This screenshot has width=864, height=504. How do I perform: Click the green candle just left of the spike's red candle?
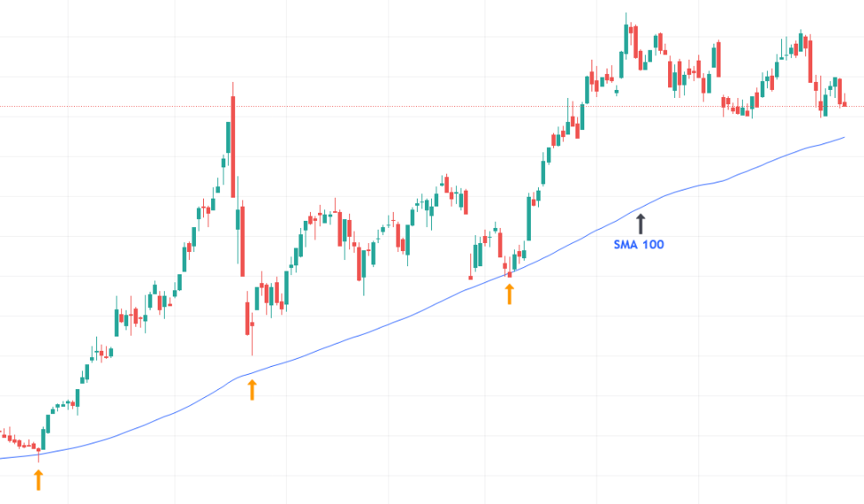click(227, 138)
